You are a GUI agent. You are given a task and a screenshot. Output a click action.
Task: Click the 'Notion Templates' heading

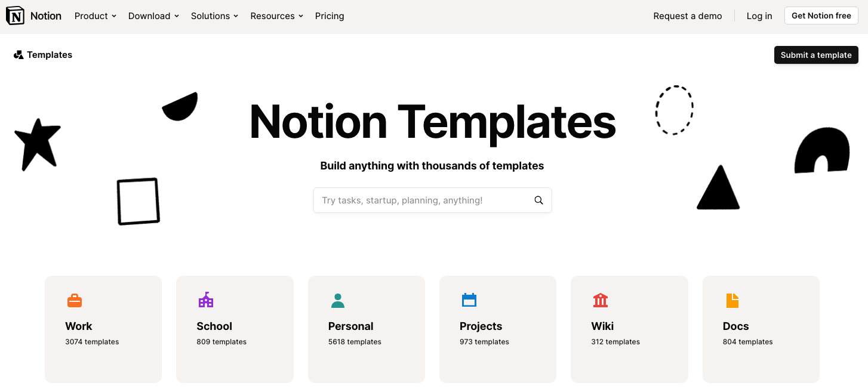click(x=432, y=122)
